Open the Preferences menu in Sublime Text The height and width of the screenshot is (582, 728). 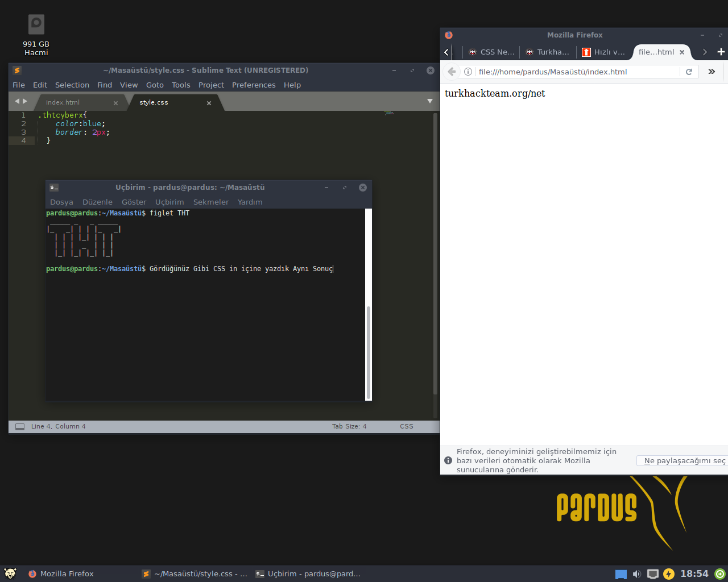(x=254, y=85)
